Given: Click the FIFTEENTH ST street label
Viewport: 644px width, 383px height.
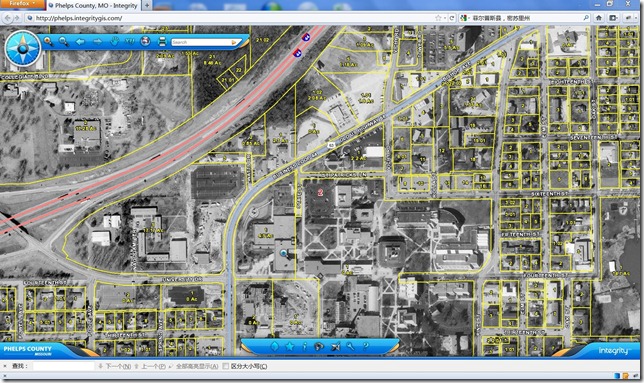Looking at the screenshot, I should [x=521, y=234].
